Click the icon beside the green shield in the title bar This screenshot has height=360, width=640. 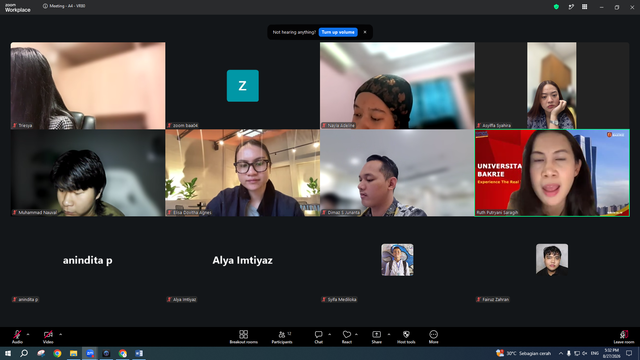tap(571, 7)
